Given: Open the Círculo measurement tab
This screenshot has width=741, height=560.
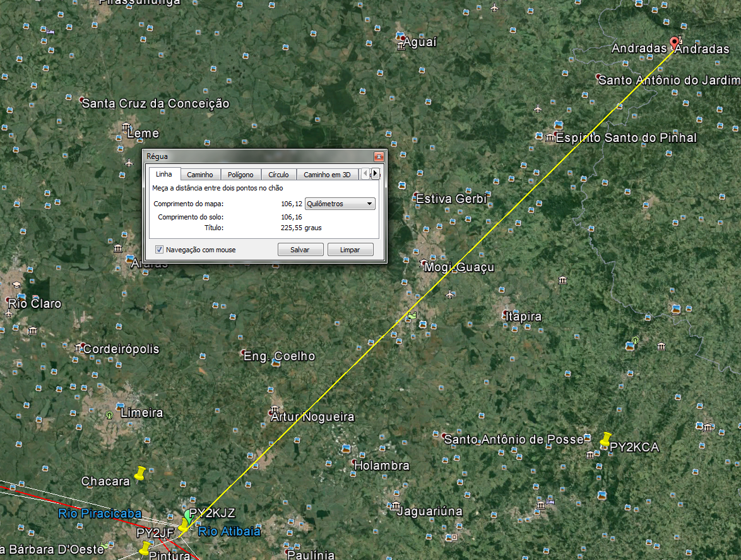Looking at the screenshot, I should (x=278, y=175).
